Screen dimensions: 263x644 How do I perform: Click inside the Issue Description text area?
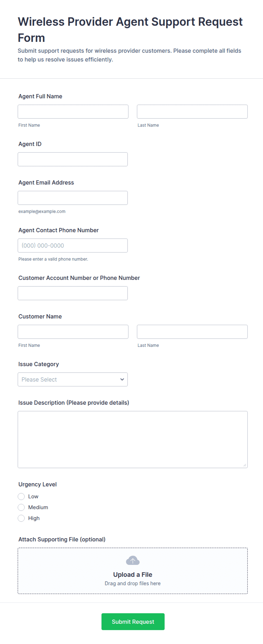pos(133,440)
